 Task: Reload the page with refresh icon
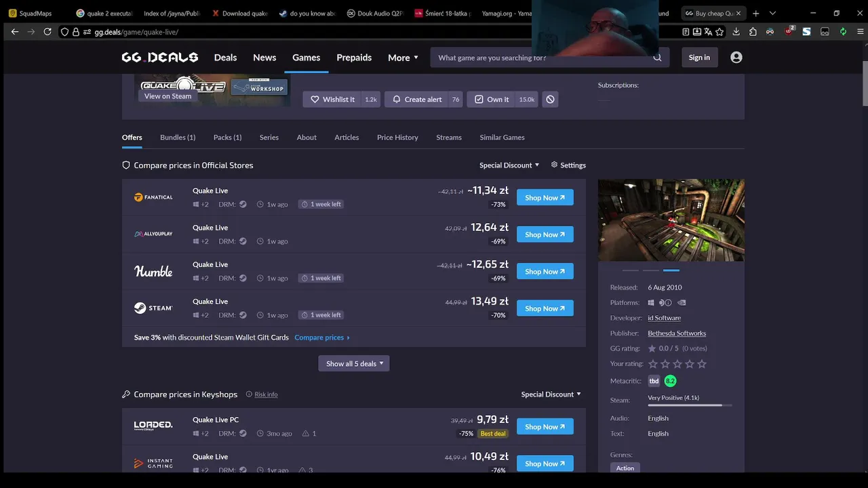tap(47, 31)
